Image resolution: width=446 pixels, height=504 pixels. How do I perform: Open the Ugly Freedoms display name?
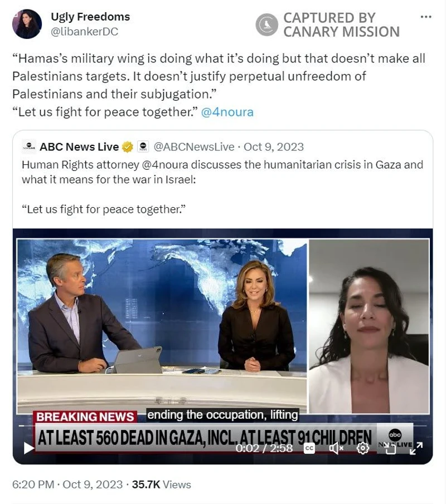(90, 17)
